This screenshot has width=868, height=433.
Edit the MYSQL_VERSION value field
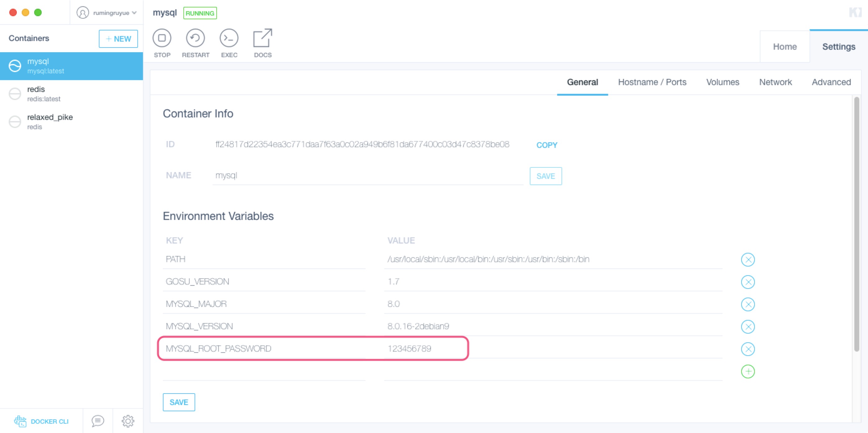tap(553, 326)
